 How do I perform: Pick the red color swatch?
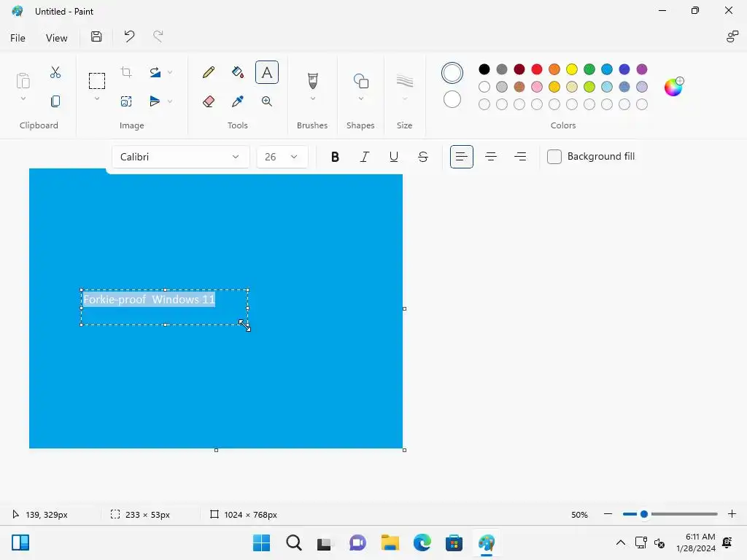pos(537,69)
